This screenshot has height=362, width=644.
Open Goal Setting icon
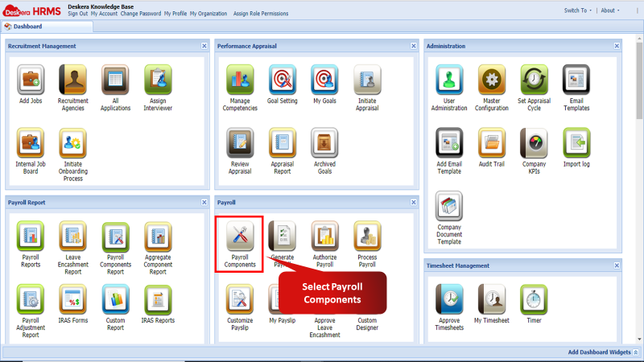pos(283,79)
